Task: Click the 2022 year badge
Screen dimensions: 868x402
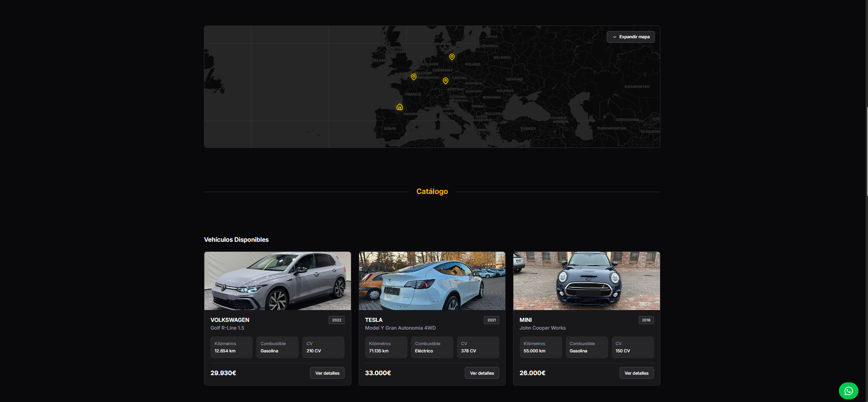Action: (x=337, y=320)
